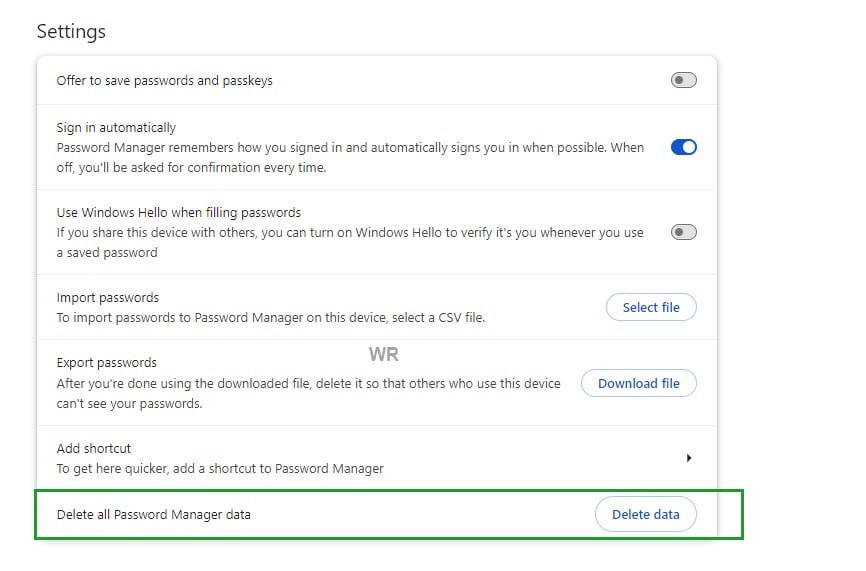Click the Sign in automatically description text
This screenshot has width=866, height=571.
tap(350, 157)
